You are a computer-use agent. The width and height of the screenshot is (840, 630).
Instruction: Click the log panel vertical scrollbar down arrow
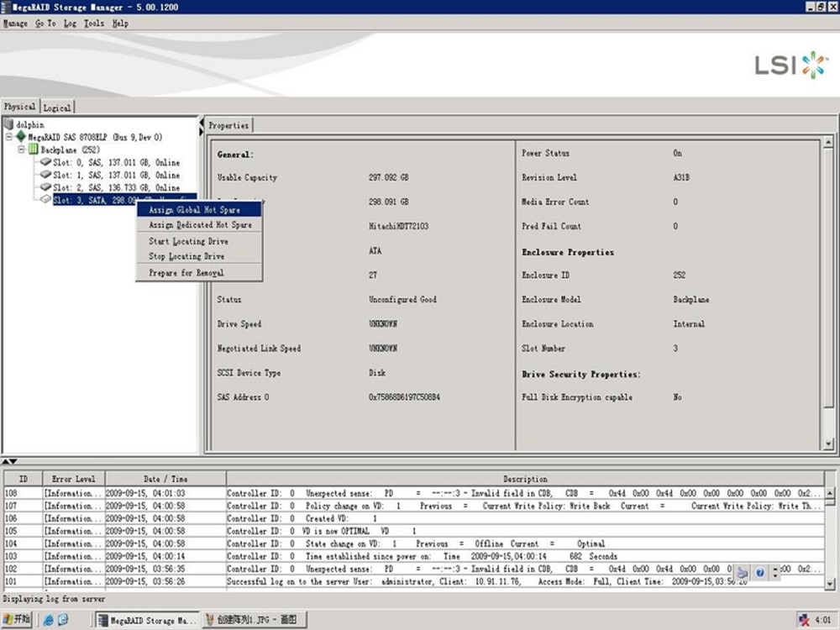831,583
